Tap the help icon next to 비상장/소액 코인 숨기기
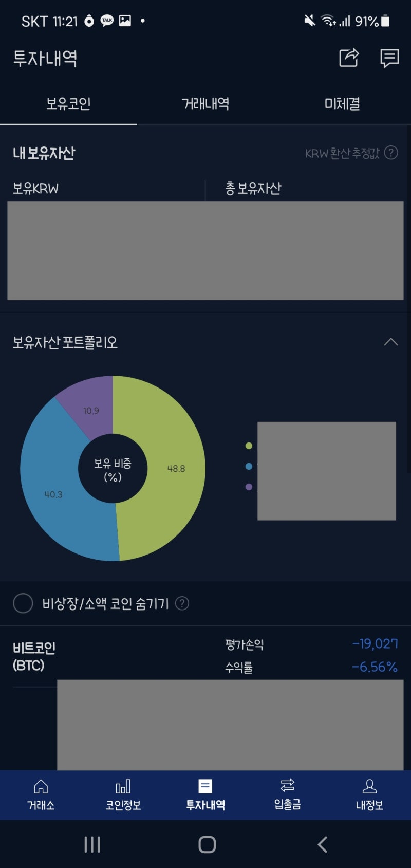The image size is (411, 868). pos(182,603)
